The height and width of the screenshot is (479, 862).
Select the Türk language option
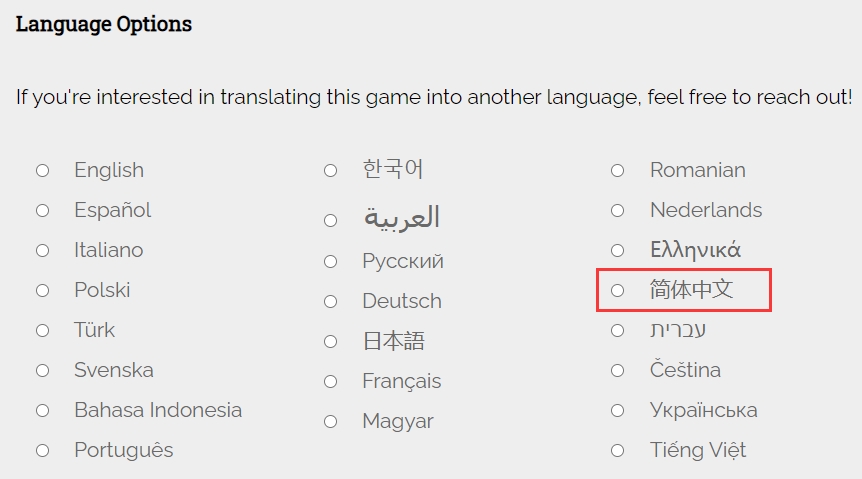click(43, 331)
